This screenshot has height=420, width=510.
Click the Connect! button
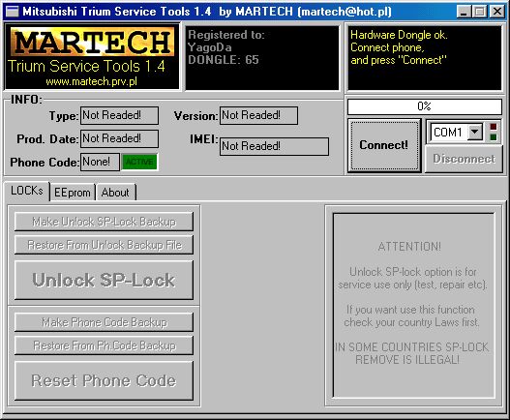pos(384,145)
